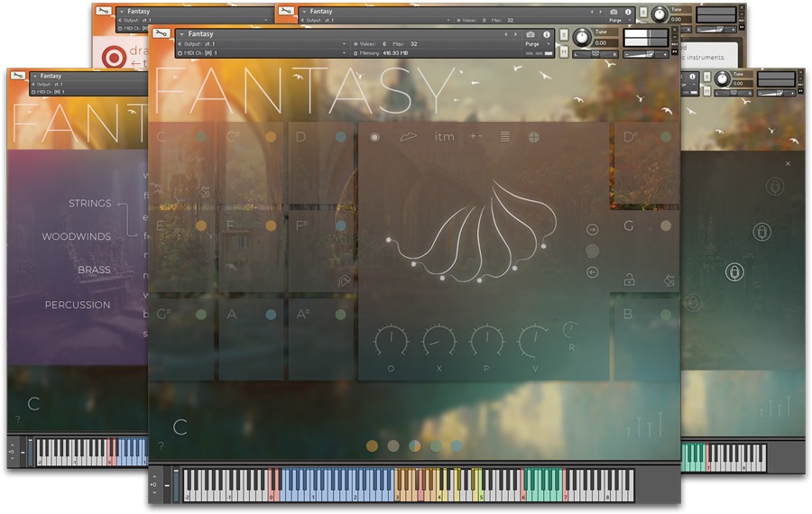The width and height of the screenshot is (812, 514).
Task: Click the spiral icon beside the waveform
Action: (x=593, y=252)
